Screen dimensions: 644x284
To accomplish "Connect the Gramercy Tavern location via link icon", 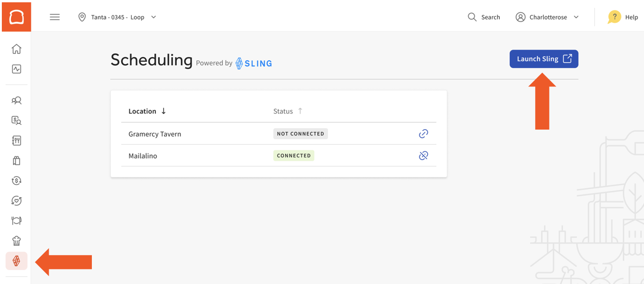I will pos(423,134).
